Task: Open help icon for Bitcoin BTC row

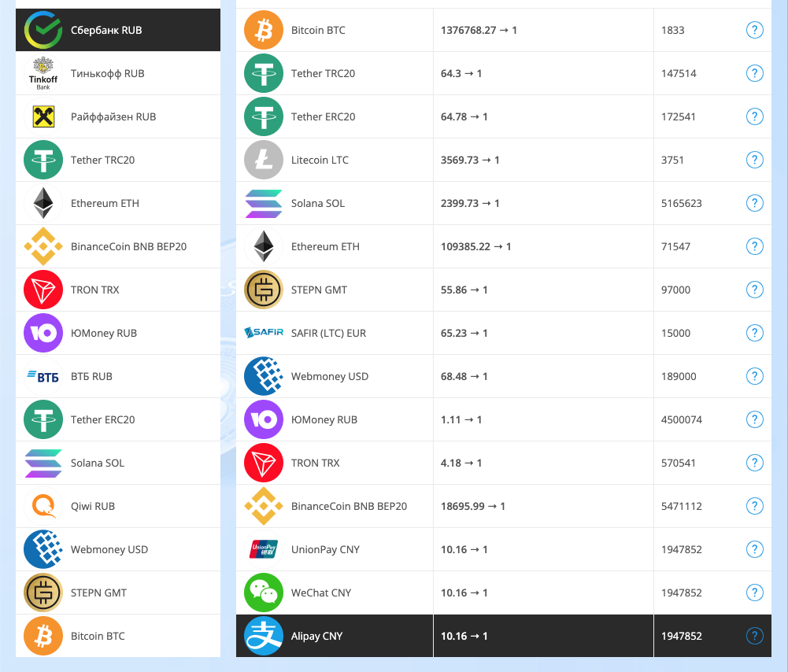Action: coord(754,30)
